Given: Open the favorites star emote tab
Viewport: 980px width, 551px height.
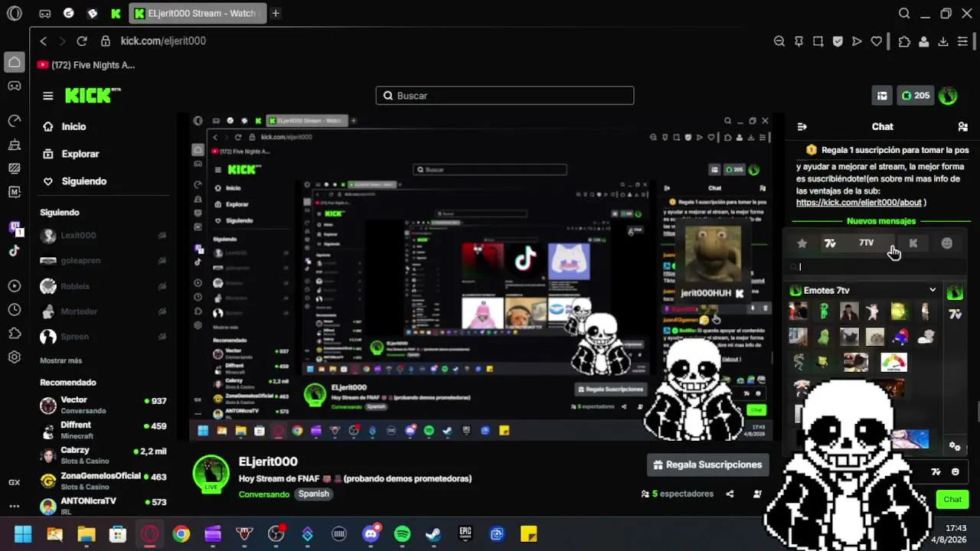Looking at the screenshot, I should 802,243.
